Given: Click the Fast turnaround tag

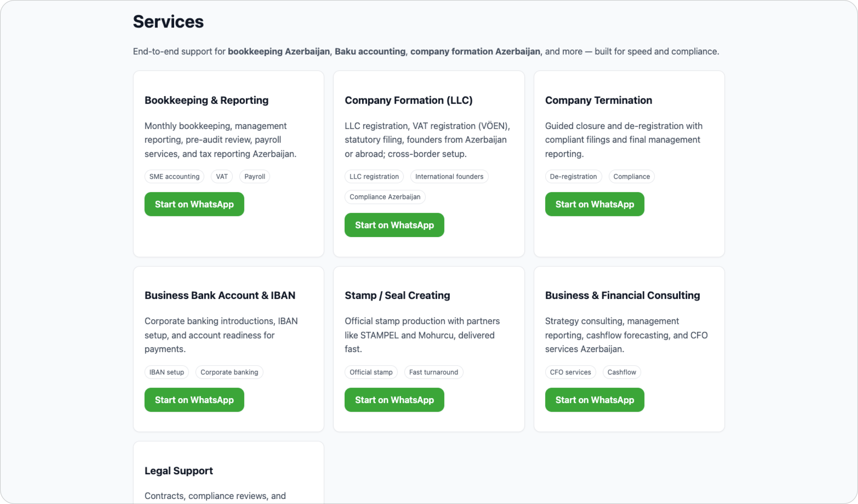Looking at the screenshot, I should coord(433,372).
